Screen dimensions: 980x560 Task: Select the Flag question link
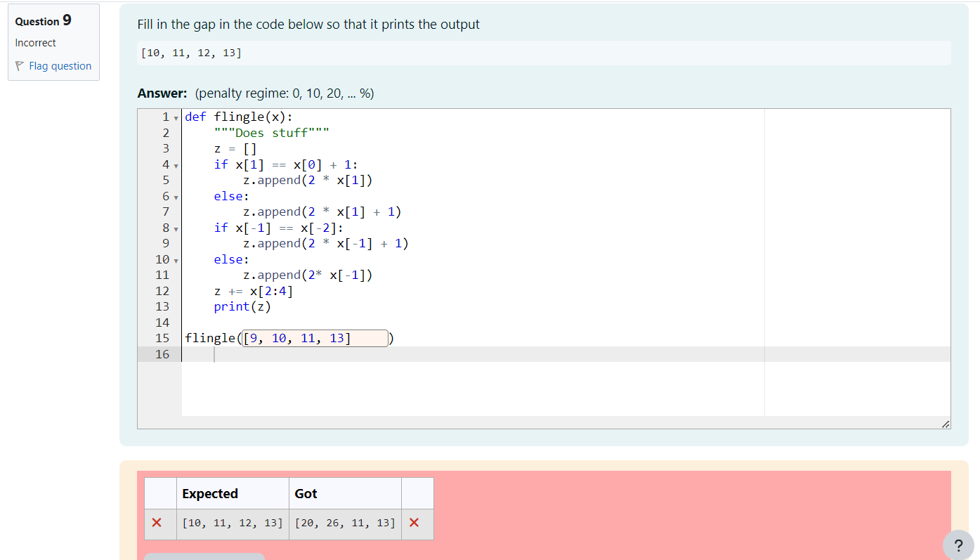(60, 65)
